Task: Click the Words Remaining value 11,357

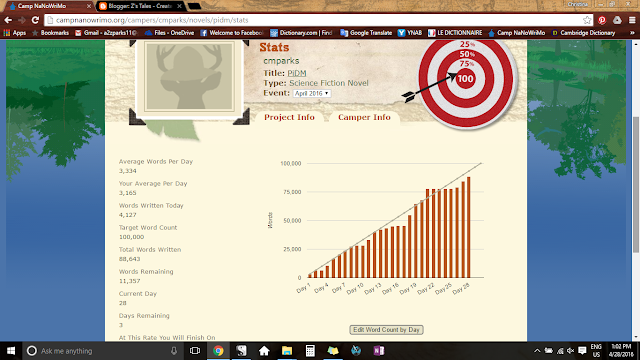Action: [x=129, y=281]
